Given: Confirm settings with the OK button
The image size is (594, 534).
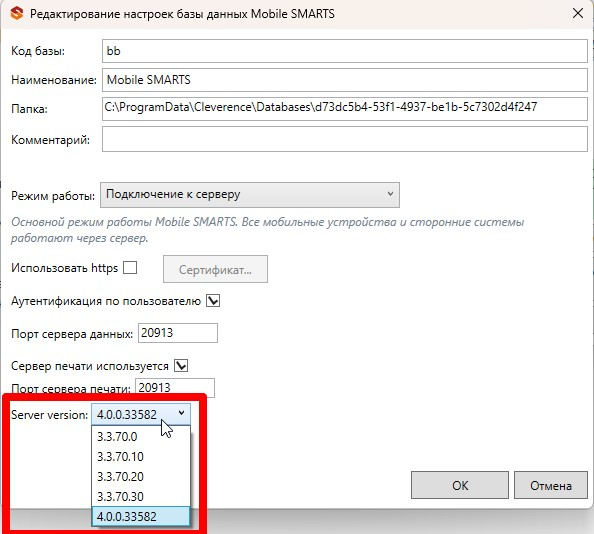Looking at the screenshot, I should (460, 485).
